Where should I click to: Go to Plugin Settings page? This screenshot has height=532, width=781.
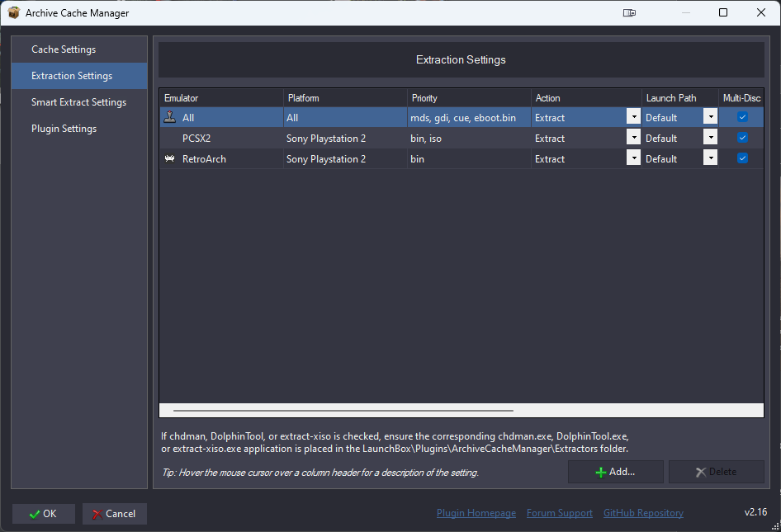coord(79,129)
